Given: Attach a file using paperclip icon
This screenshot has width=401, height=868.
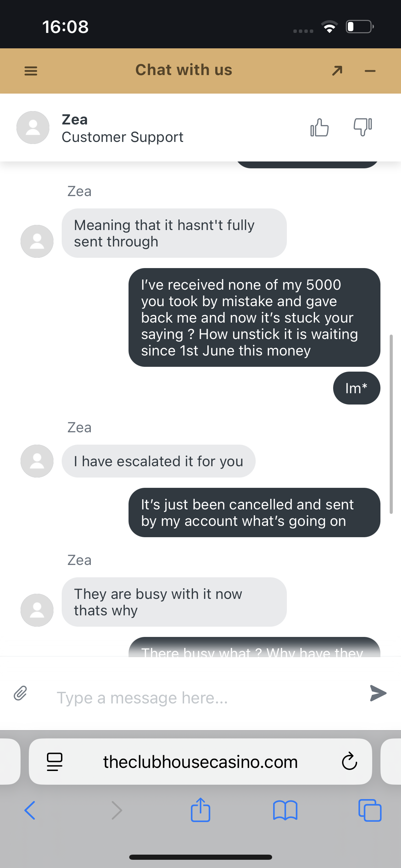Looking at the screenshot, I should 21,693.
